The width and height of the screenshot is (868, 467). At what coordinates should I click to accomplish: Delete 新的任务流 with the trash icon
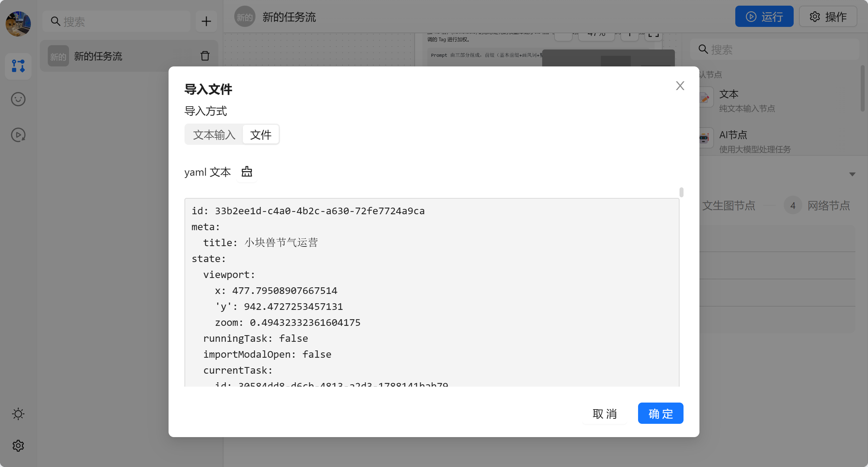(205, 56)
